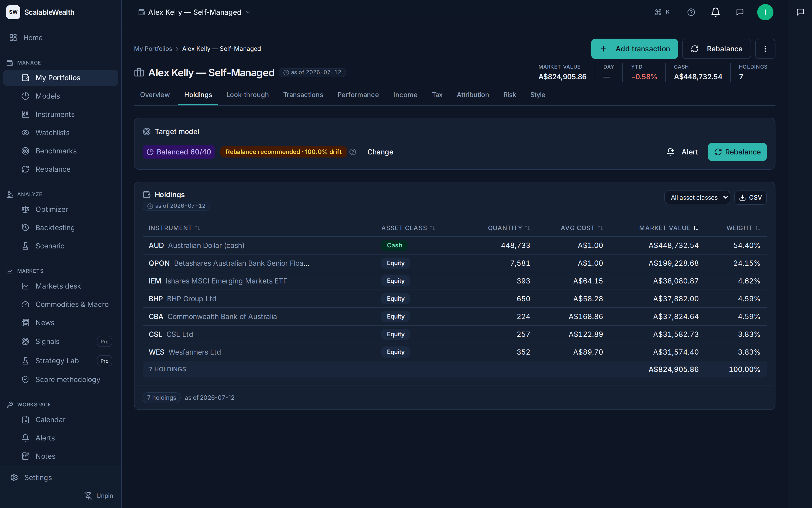Switch to the Transactions tab

(303, 95)
